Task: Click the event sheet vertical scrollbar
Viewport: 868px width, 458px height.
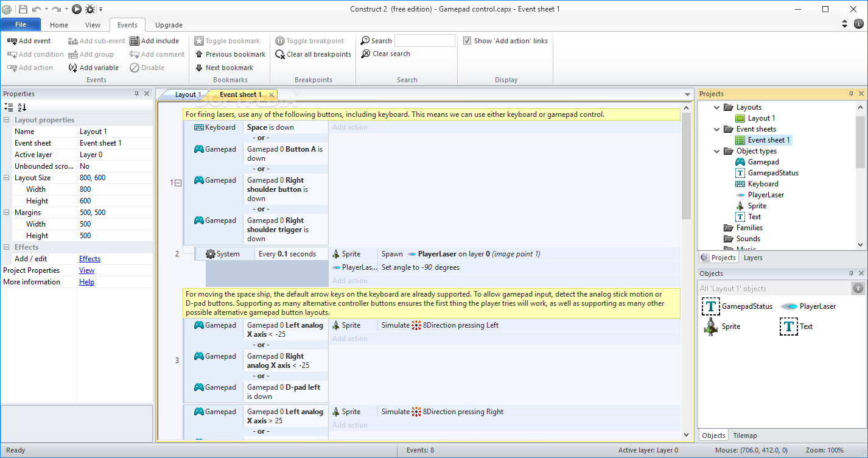Action: tap(686, 166)
